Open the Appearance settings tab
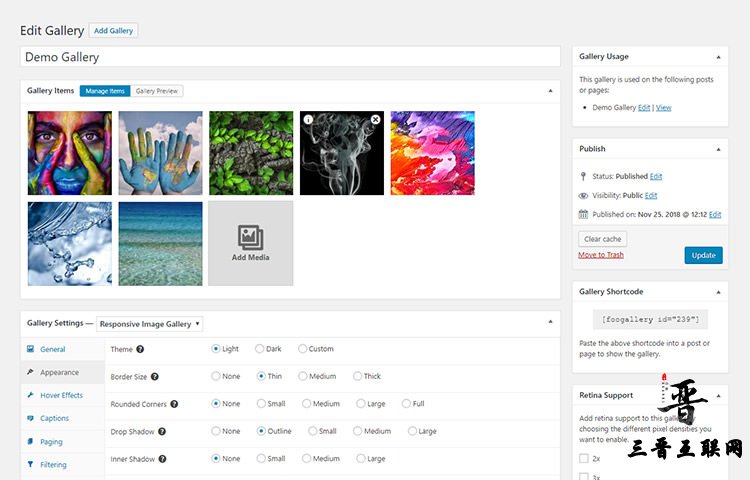 63,372
